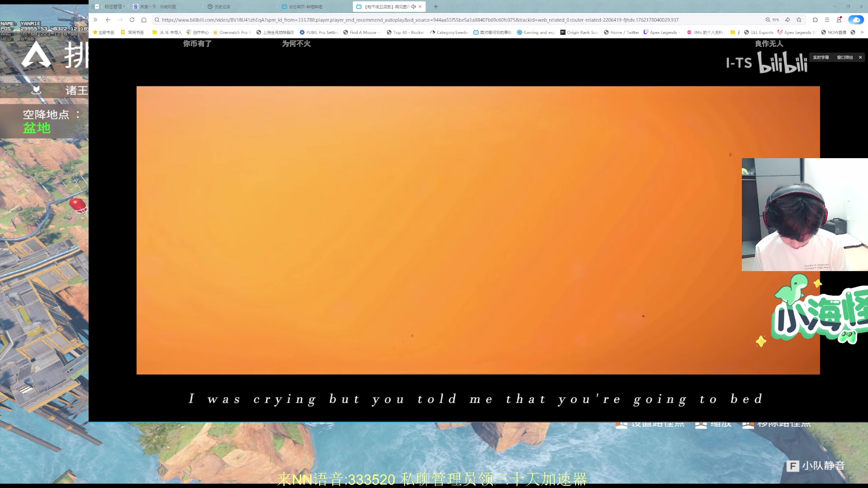Click the share arrow icon in address bar
This screenshot has height=488, width=868.
(x=788, y=20)
